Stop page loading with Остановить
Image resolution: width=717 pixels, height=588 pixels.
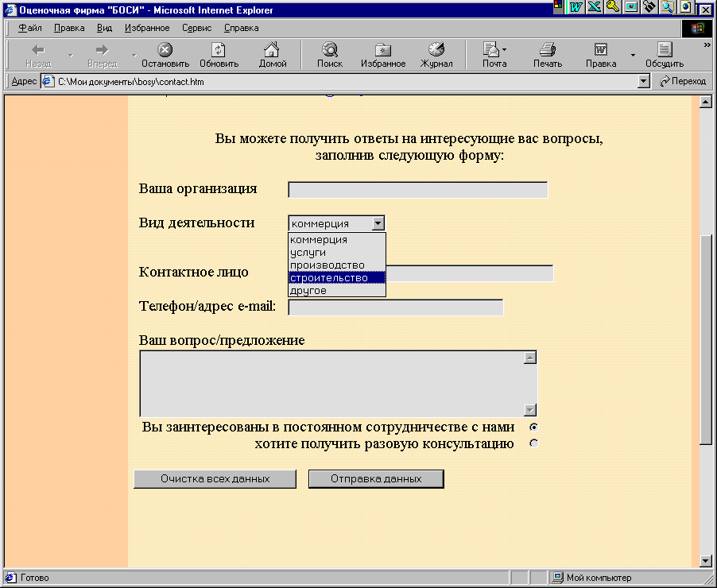point(165,55)
